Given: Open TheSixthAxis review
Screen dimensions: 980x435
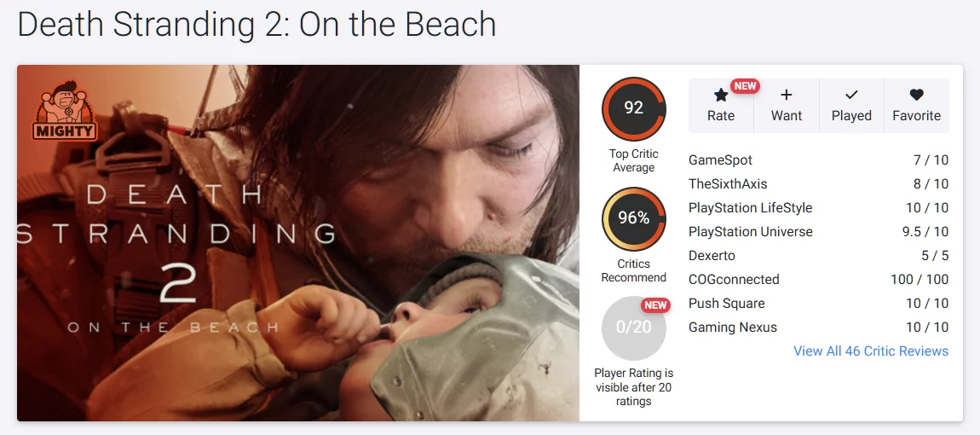Looking at the screenshot, I should pos(728,184).
